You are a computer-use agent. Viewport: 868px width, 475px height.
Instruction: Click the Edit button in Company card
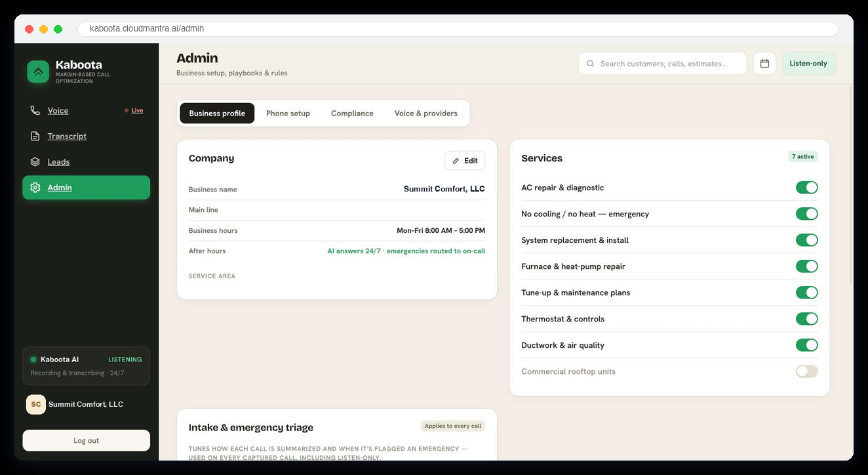(465, 161)
